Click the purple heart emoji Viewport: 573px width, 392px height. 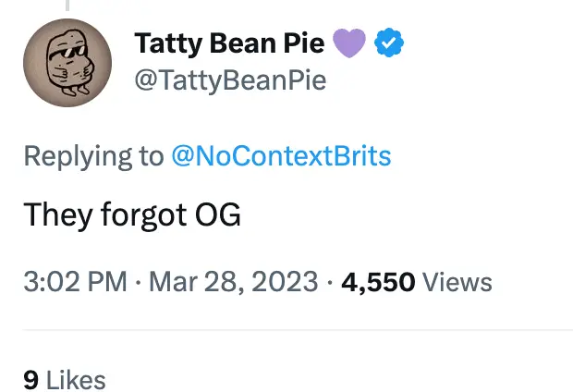(350, 43)
